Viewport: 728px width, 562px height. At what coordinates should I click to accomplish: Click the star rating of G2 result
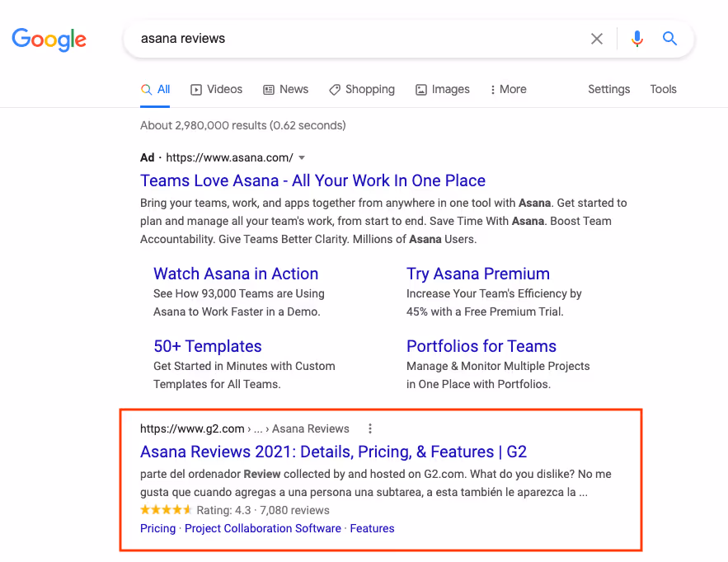pos(166,510)
